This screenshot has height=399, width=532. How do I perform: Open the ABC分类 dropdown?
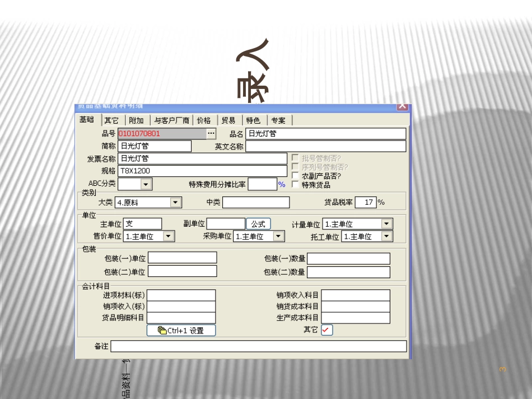point(146,184)
